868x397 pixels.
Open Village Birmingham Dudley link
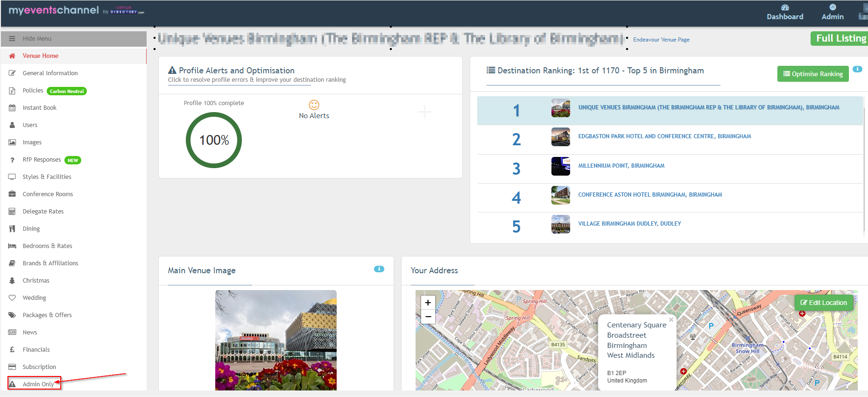pos(629,224)
